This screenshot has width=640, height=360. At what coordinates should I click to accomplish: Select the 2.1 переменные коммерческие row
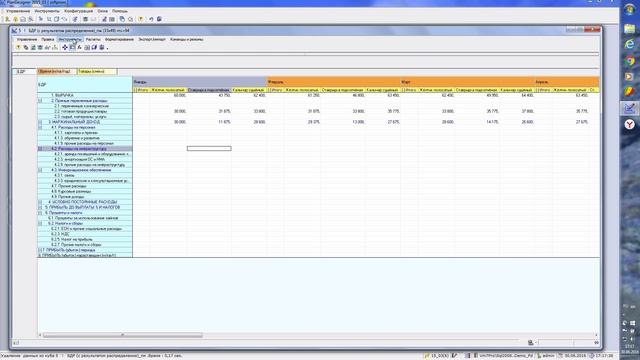(x=85, y=106)
